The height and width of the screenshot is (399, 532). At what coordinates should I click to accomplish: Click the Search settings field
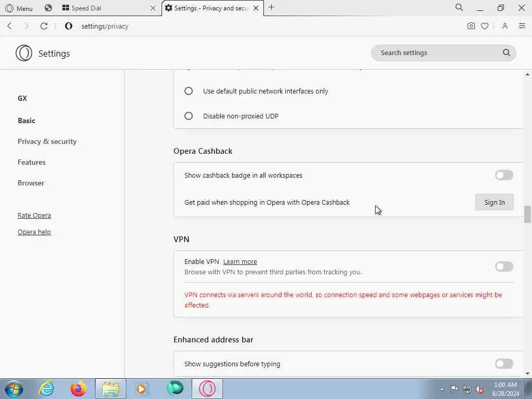tap(444, 53)
